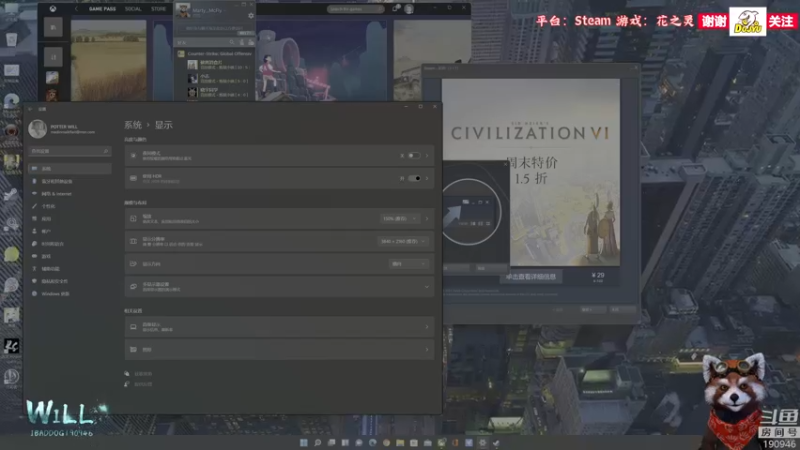Click the Get help (获取帮助) link
The image size is (800, 450).
143,374
